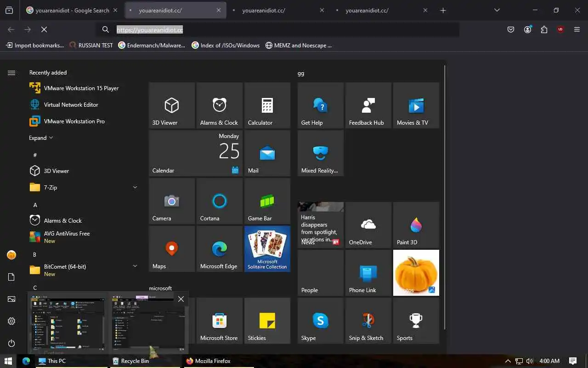This screenshot has width=588, height=368.
Task: Open the OneDrive tile
Action: (368, 225)
